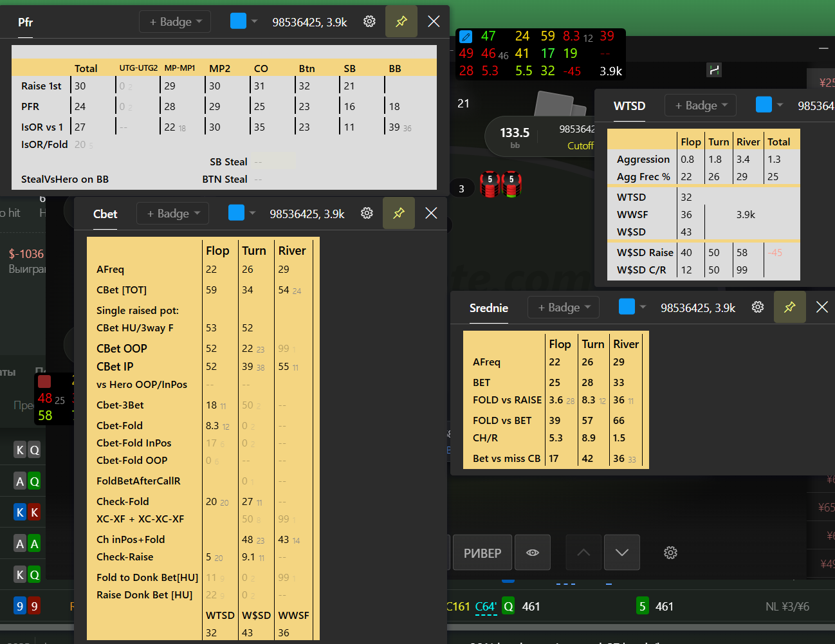
Task: Add a badge in WTSD popup
Action: pyautogui.click(x=701, y=106)
